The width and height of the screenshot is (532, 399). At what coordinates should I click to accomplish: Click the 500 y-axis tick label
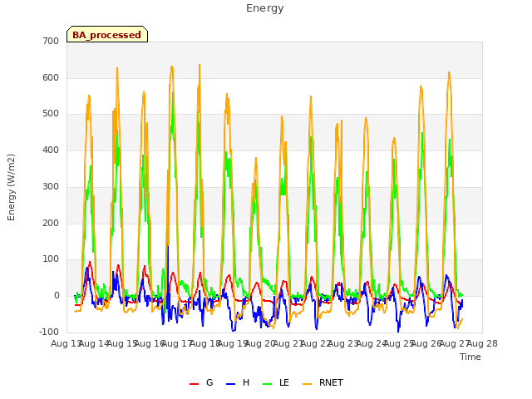(51, 114)
